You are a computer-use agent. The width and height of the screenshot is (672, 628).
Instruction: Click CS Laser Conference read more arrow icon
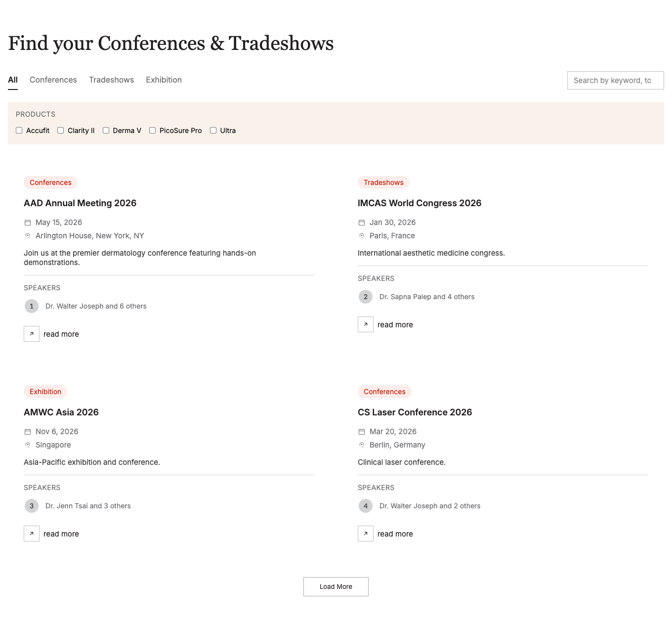(x=366, y=534)
